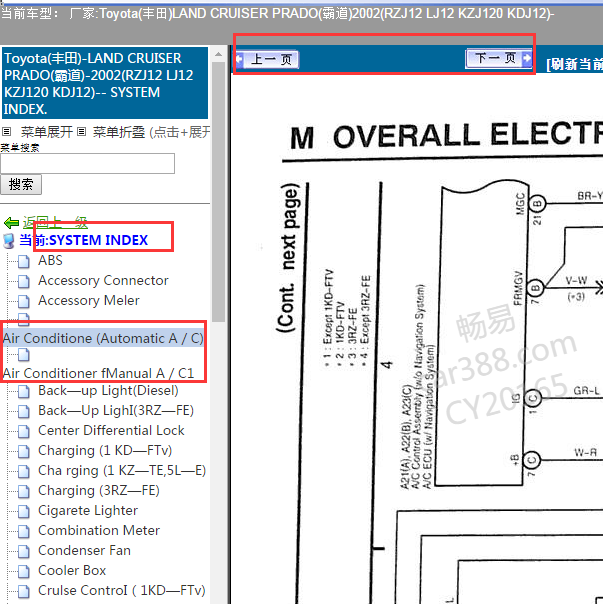Image resolution: width=603 pixels, height=604 pixels.
Task: Open Cigarete Lighter entry
Action: click(x=88, y=511)
